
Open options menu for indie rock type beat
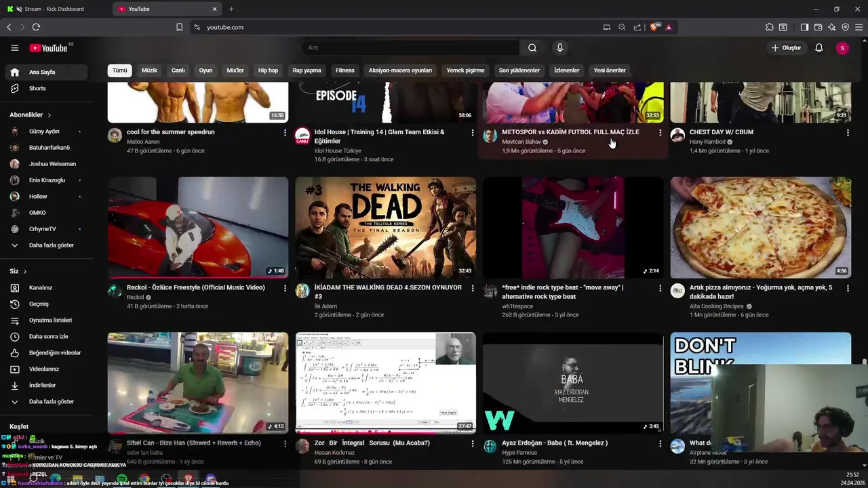point(660,288)
